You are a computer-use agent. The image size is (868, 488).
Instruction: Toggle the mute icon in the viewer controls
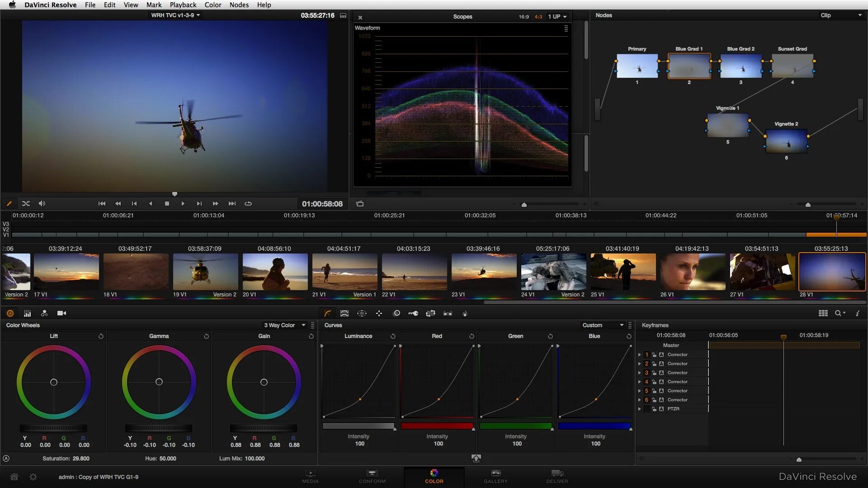point(42,203)
